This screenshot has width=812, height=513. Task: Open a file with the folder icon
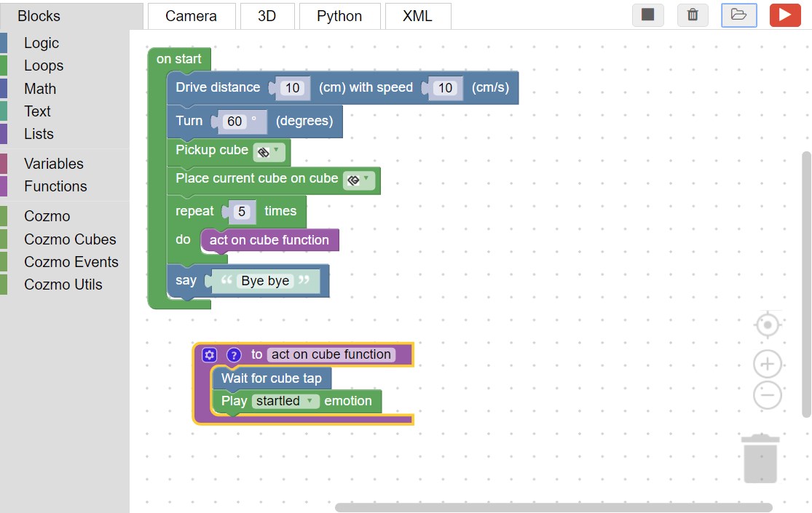(x=738, y=15)
